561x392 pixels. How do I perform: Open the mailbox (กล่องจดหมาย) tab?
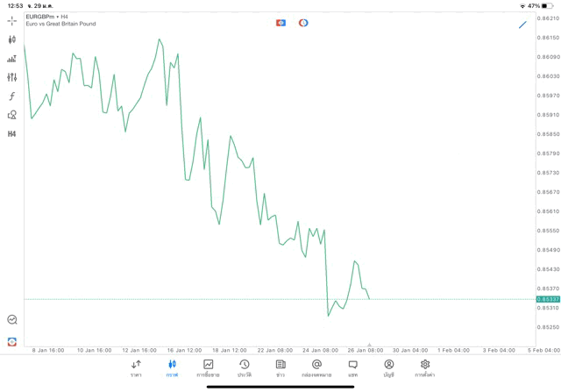(x=316, y=367)
